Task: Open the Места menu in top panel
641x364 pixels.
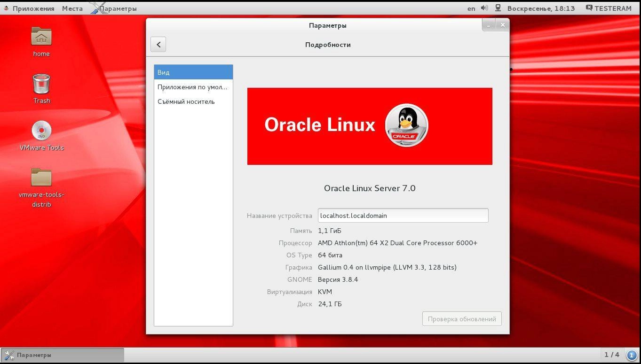Action: coord(72,8)
